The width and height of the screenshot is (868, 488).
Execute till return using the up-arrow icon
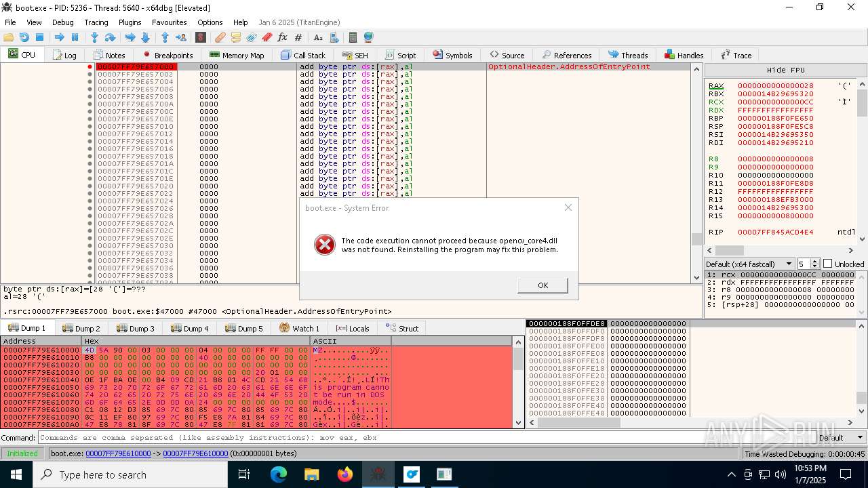point(165,37)
